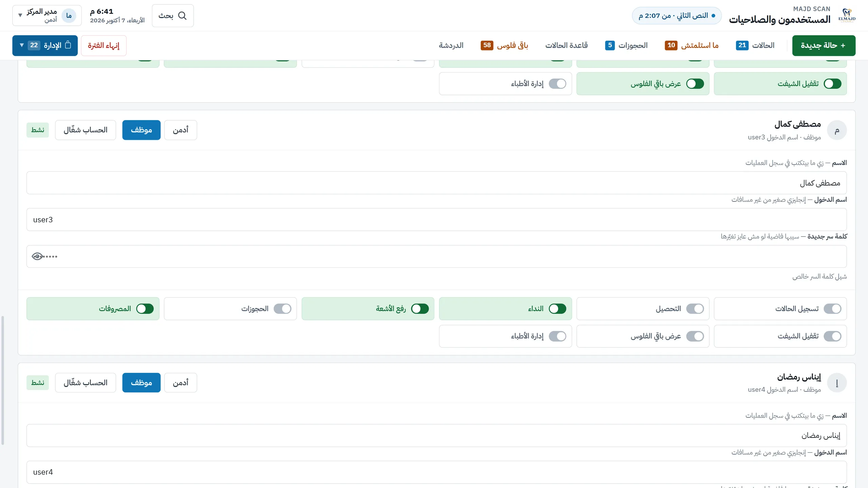Screen dimensions: 868x488
Task: Show password using eye icon for مصطفى كمال
Action: coord(37,257)
